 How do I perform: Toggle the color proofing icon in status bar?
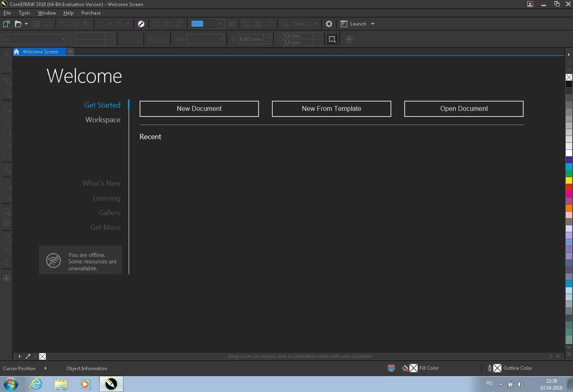pos(391,368)
